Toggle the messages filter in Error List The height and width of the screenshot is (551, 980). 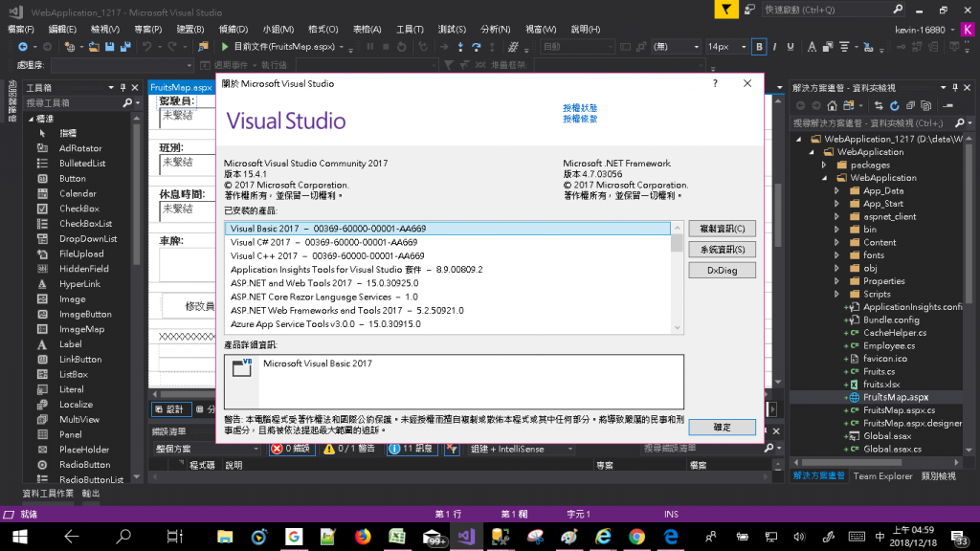tap(412, 449)
